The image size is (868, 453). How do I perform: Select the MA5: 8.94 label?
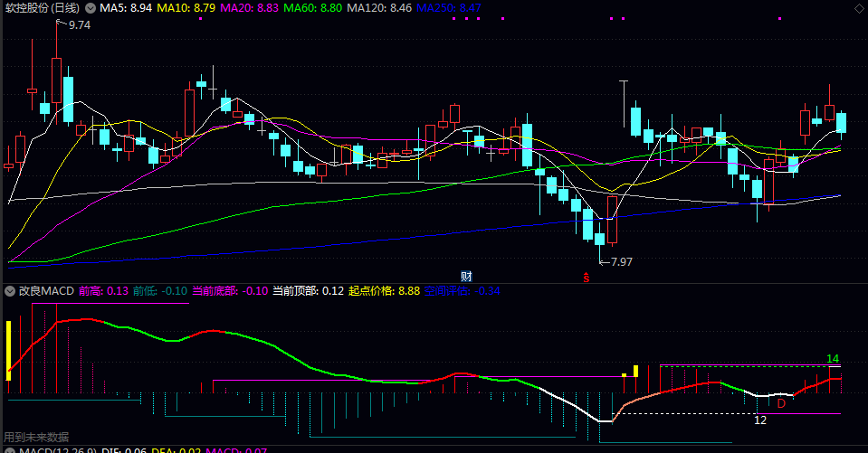[x=126, y=8]
